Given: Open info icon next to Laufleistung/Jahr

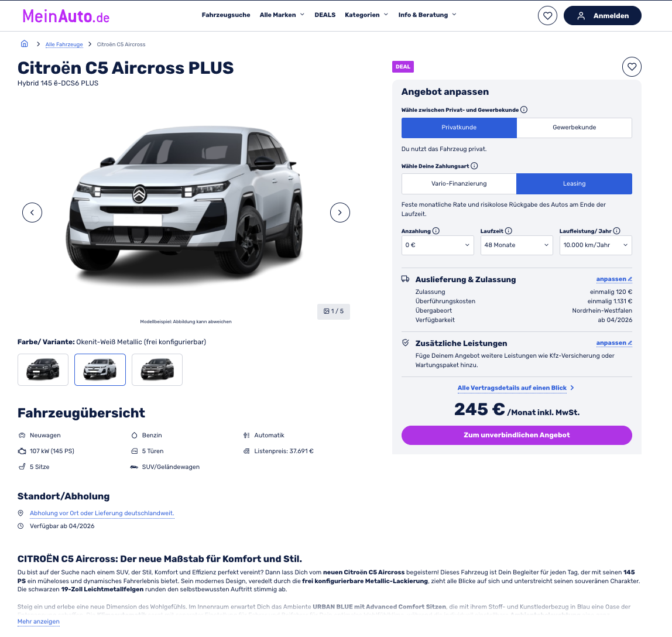Looking at the screenshot, I should click(x=617, y=231).
